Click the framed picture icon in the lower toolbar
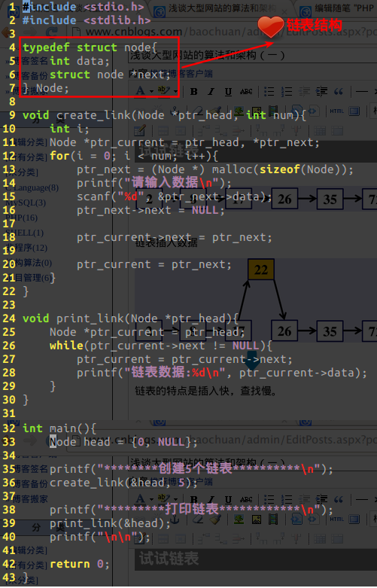Viewport: 377px width, 588px height. [257, 519]
